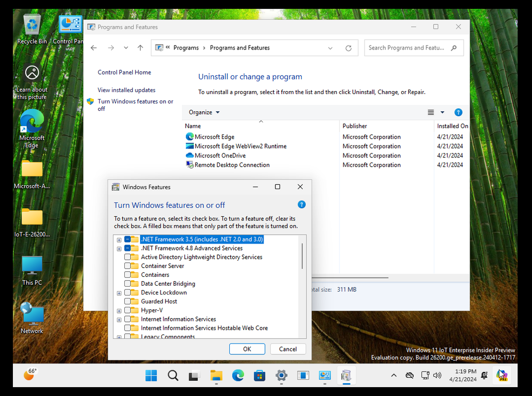Open taskbar weather widget showing 66°
The width and height of the screenshot is (532, 396).
tap(30, 375)
